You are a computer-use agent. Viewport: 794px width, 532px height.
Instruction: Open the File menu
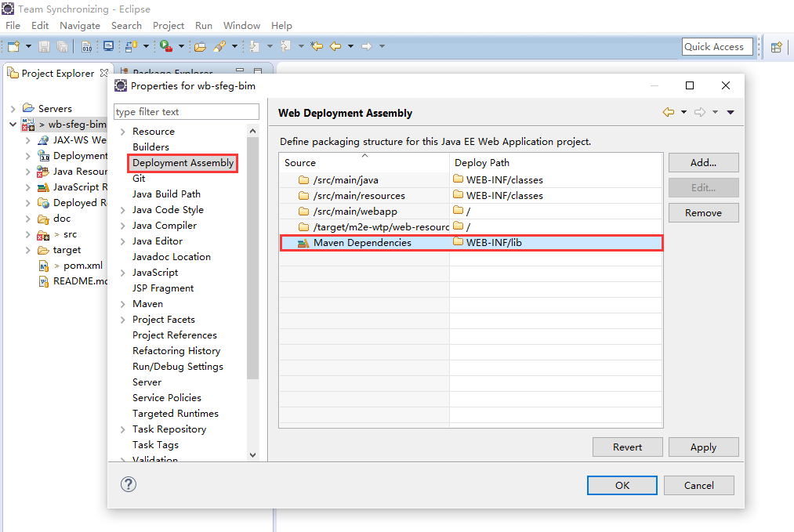pos(13,26)
